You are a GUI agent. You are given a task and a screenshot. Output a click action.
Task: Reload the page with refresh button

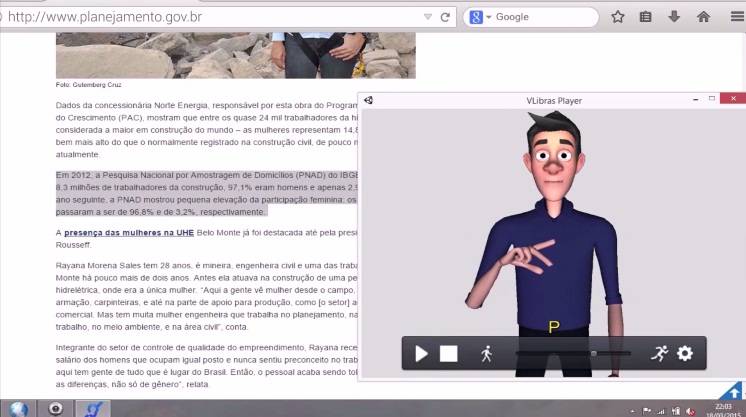click(x=445, y=17)
